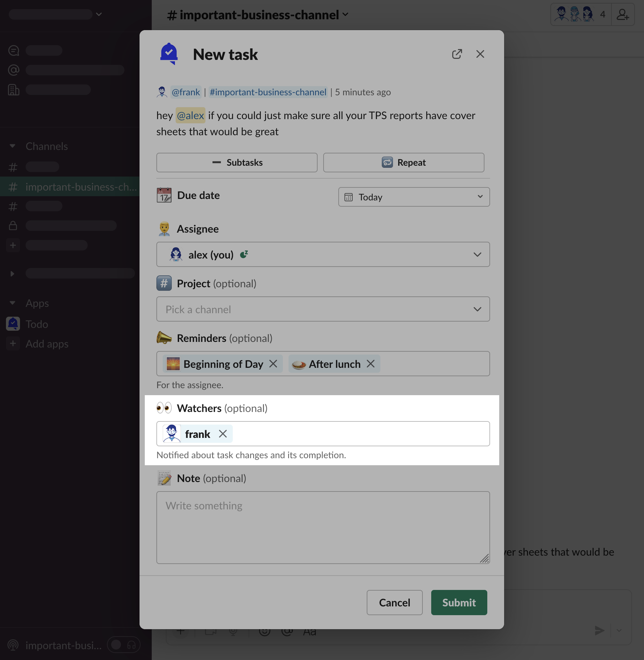Image resolution: width=644 pixels, height=660 pixels.
Task: Close the New task dialog
Action: (x=480, y=54)
